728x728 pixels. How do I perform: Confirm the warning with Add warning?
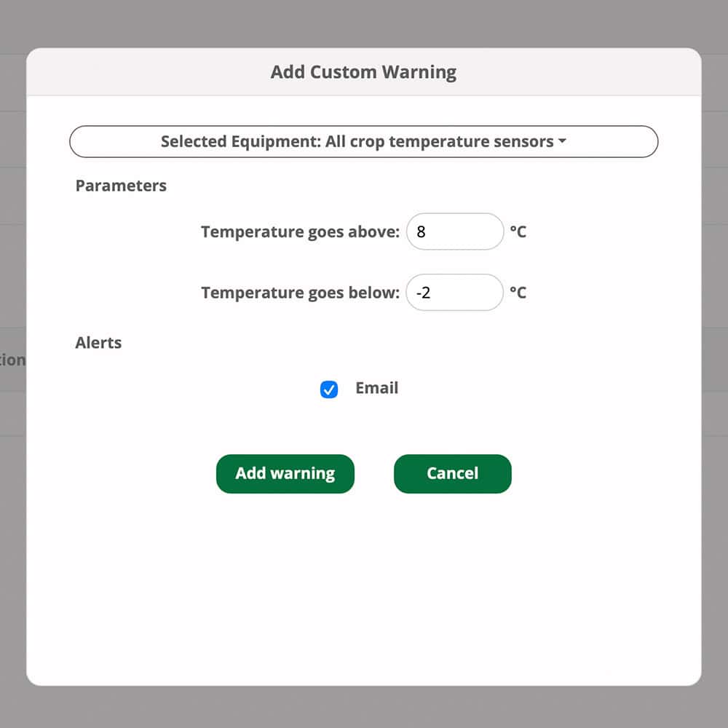(x=285, y=473)
